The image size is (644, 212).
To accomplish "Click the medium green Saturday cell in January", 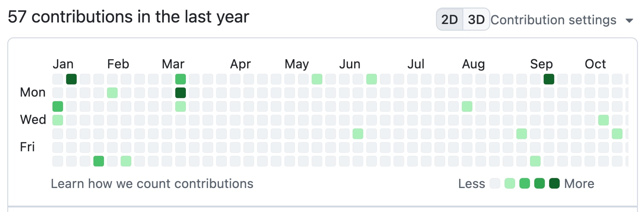I will (x=99, y=161).
